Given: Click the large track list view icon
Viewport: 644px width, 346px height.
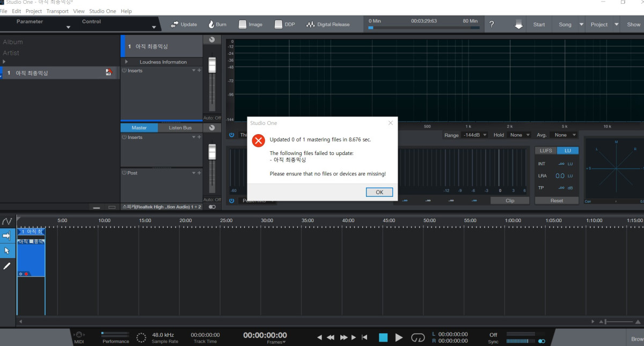Looking at the screenshot, I should 112,207.
